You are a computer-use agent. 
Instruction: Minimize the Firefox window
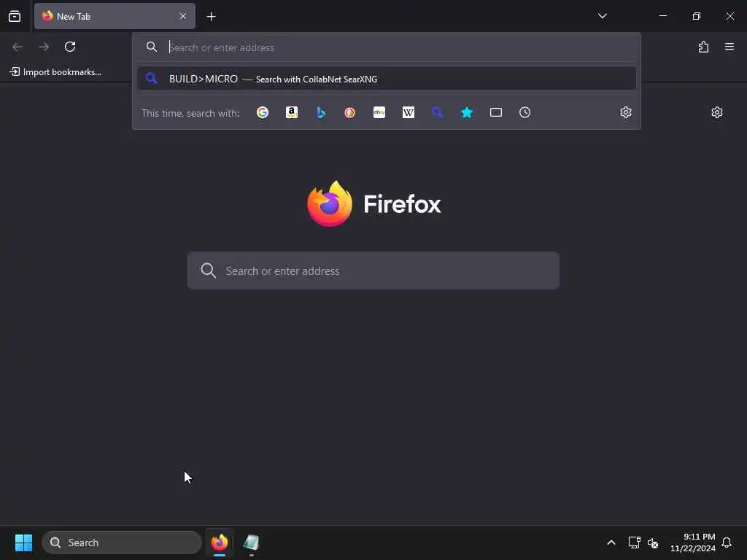663,16
